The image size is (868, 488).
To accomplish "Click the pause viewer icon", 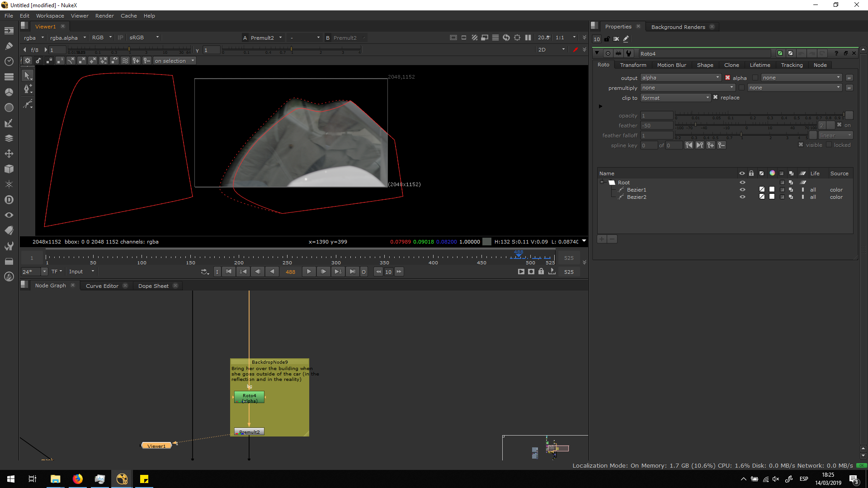I will point(528,38).
